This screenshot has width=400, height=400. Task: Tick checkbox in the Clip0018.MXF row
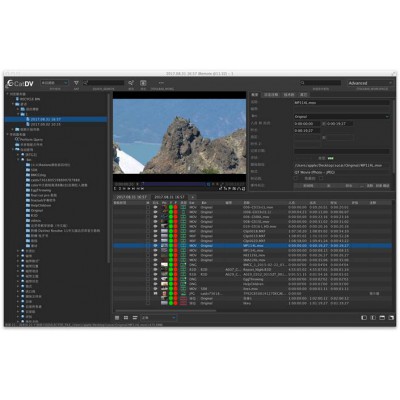(148, 231)
